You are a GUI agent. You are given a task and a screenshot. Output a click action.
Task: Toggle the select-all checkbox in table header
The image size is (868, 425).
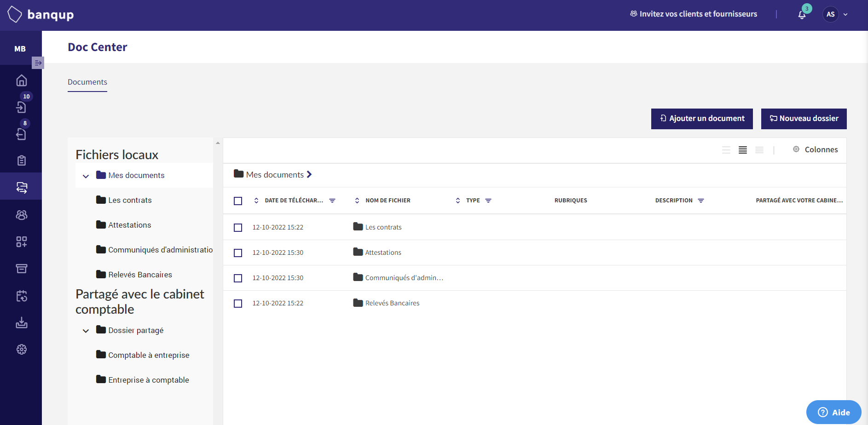pyautogui.click(x=238, y=201)
